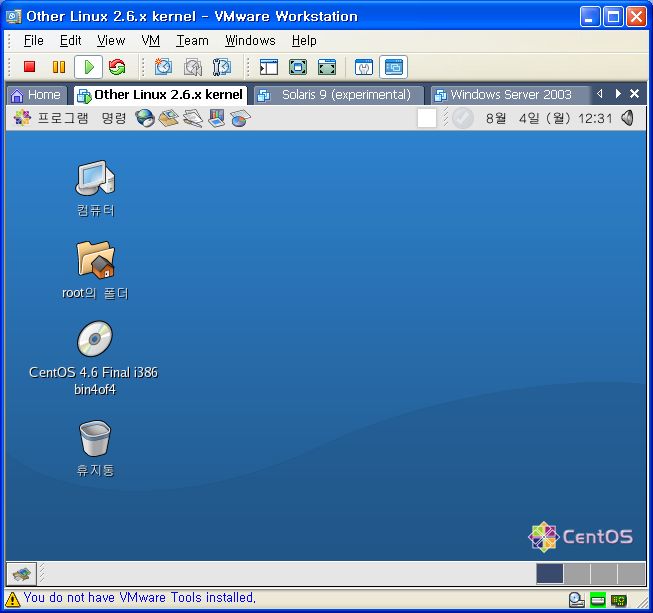Toggle the sidebar view in VMware toolbar
This screenshot has width=653, height=613.
[268, 67]
